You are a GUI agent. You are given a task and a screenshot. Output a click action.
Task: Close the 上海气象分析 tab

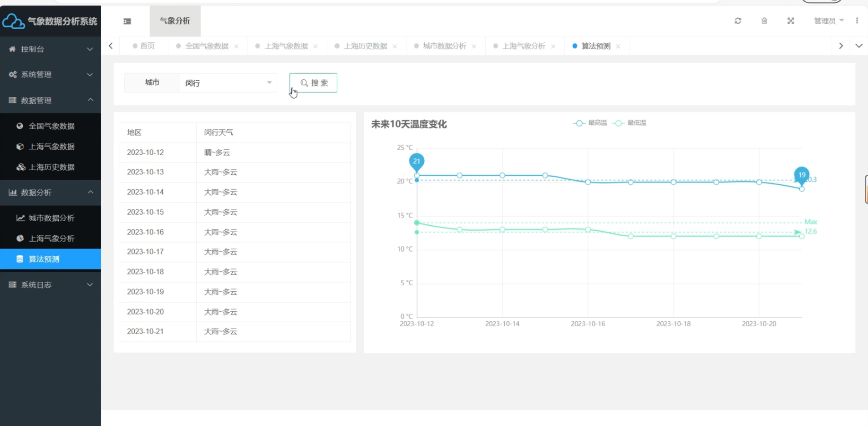pos(553,46)
